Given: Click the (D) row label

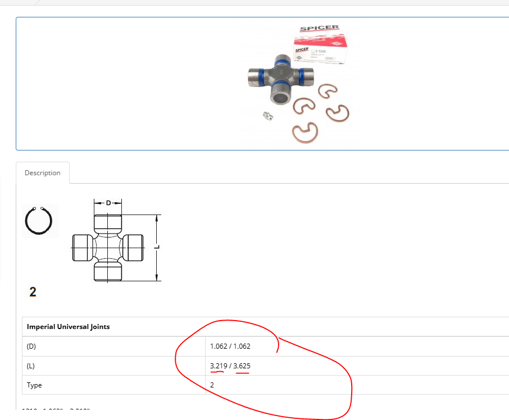Looking at the screenshot, I should (x=31, y=346).
